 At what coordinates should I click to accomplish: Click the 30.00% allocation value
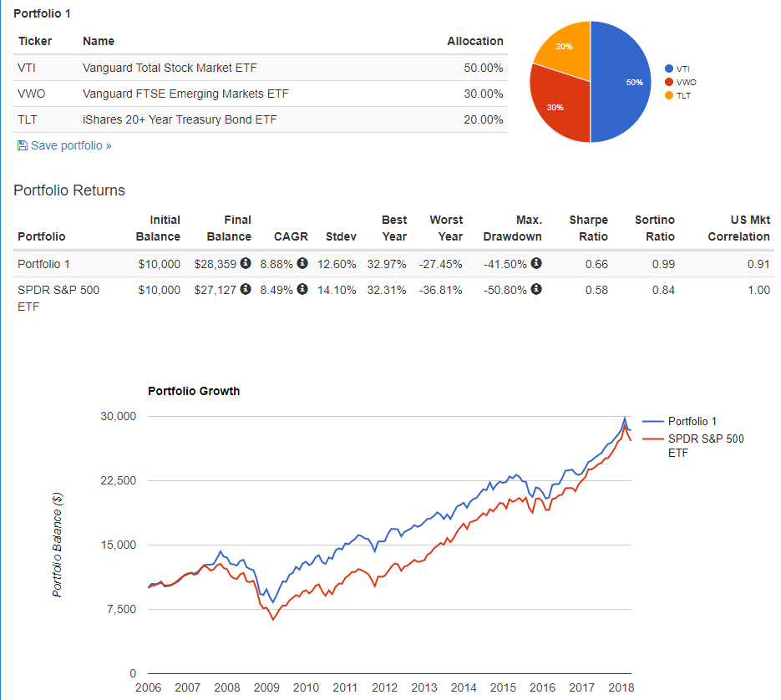click(x=484, y=94)
